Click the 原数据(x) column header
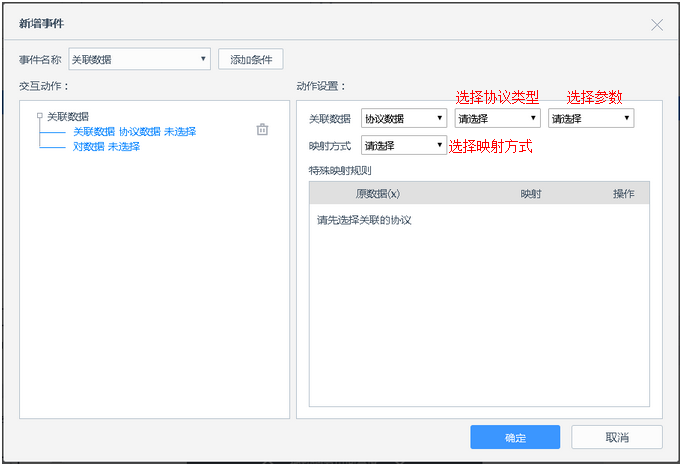The width and height of the screenshot is (683, 467). [378, 193]
